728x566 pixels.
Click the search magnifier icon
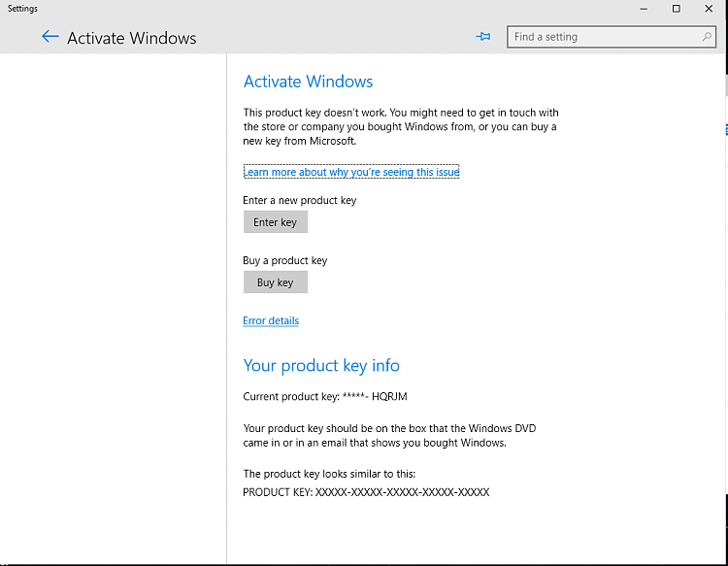click(707, 37)
